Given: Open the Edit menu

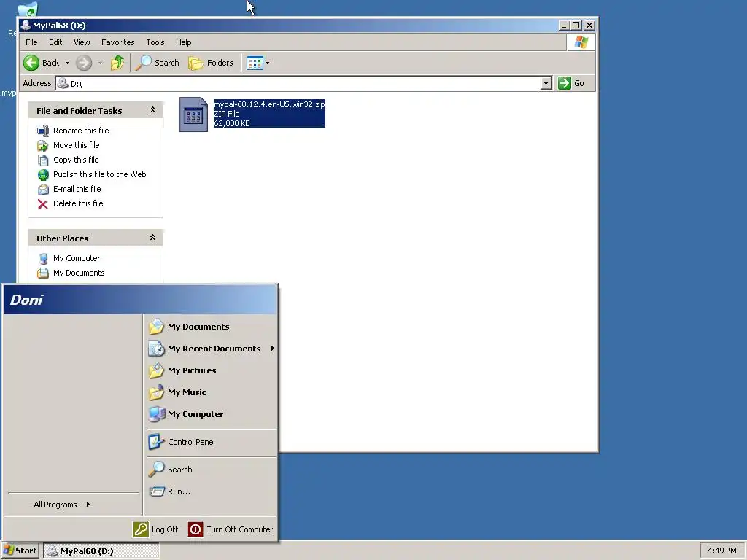Looking at the screenshot, I should [55, 42].
